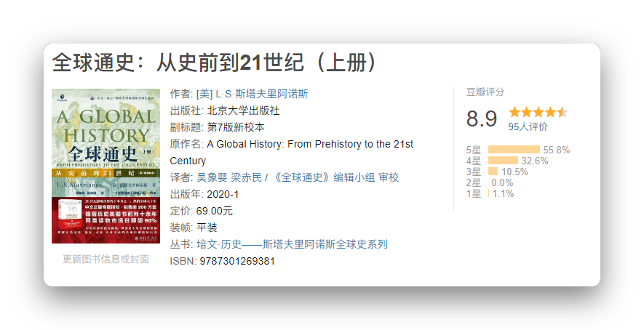Click the 5星 rating bar
The width and height of the screenshot is (644, 330).
(514, 150)
